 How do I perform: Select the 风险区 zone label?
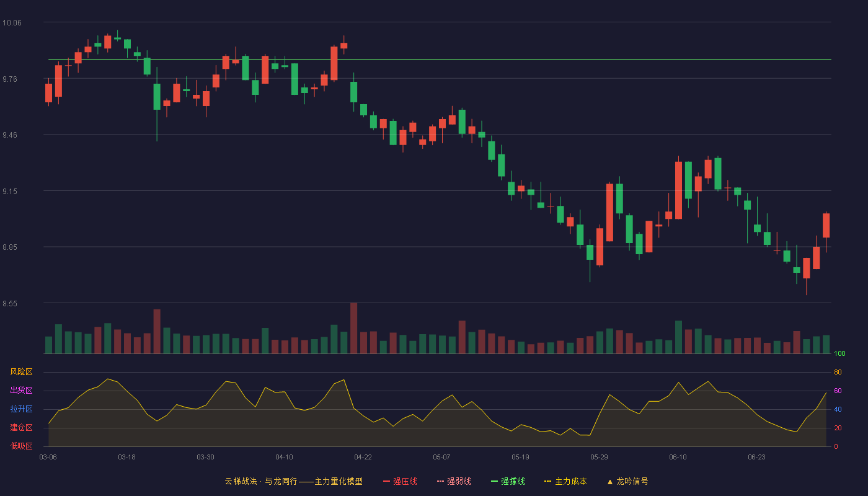(21, 372)
